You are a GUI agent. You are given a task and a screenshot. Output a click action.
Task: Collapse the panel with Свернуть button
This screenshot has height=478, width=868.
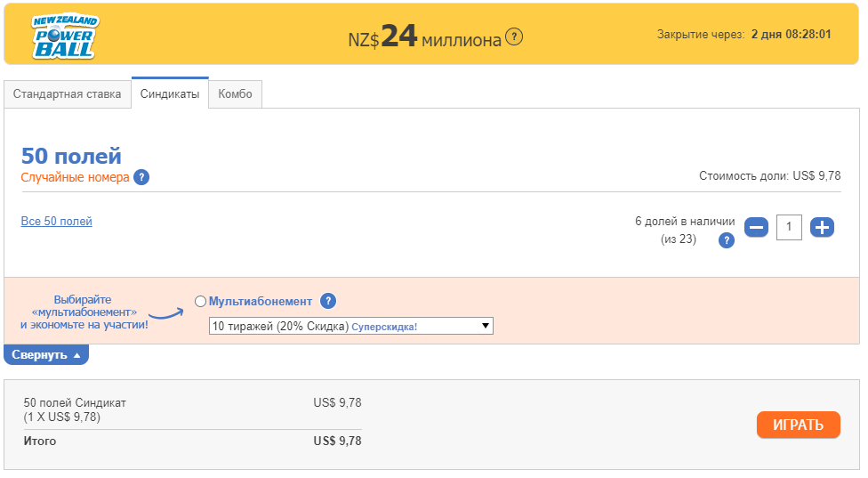tap(46, 355)
